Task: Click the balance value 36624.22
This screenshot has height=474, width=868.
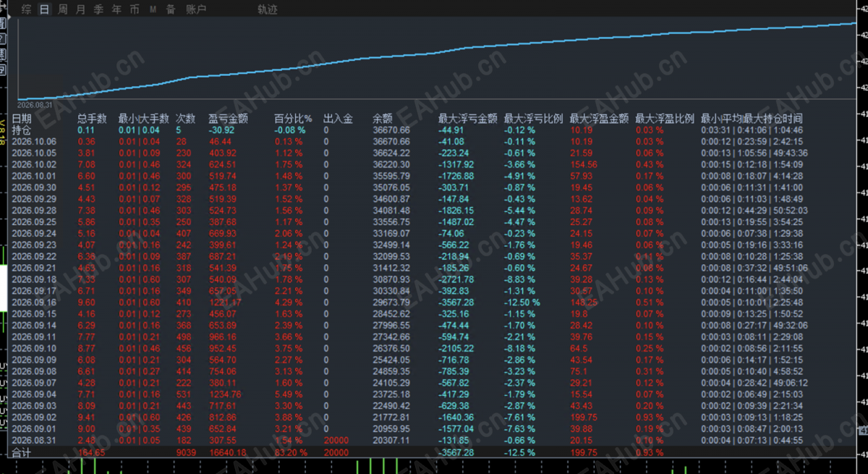Action: coord(391,153)
